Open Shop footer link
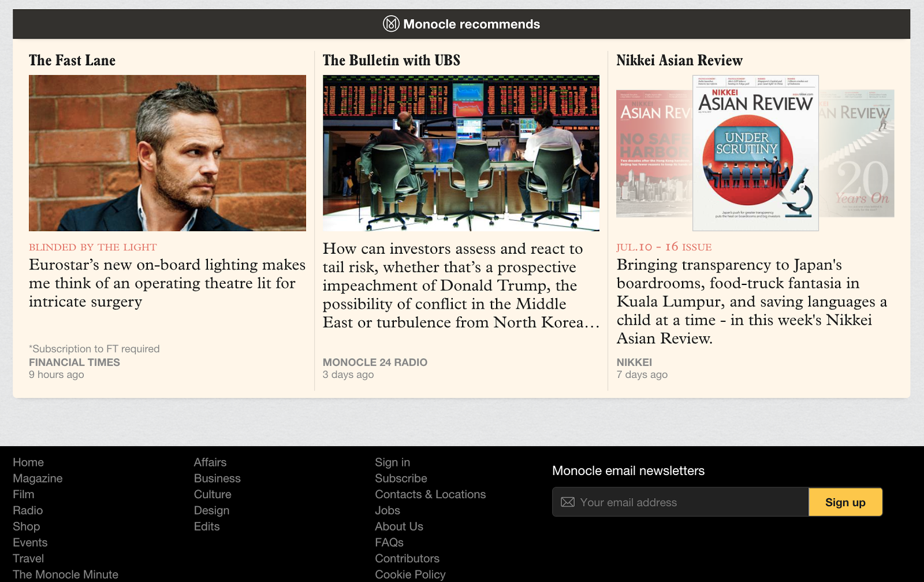The width and height of the screenshot is (924, 582). pos(27,527)
